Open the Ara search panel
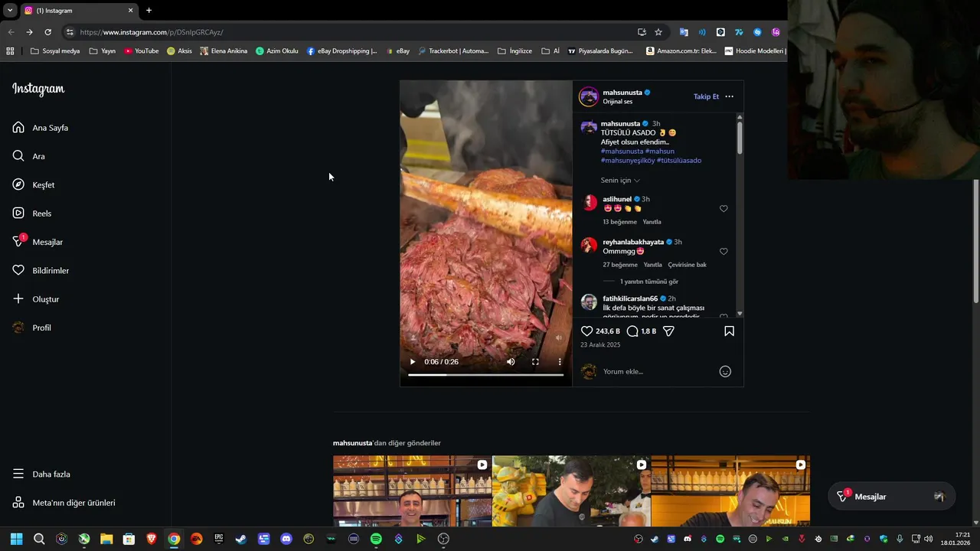 coord(28,156)
